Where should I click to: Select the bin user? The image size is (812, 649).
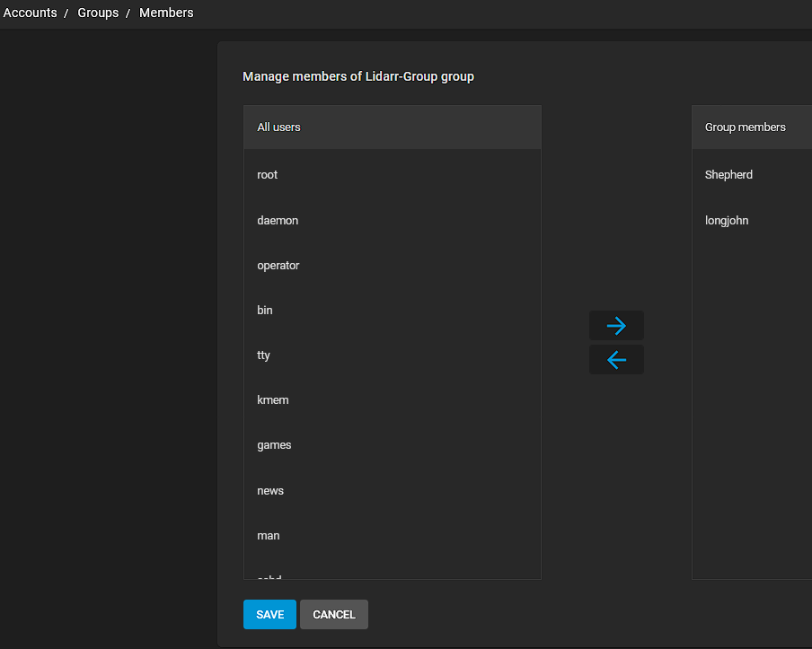[392, 310]
